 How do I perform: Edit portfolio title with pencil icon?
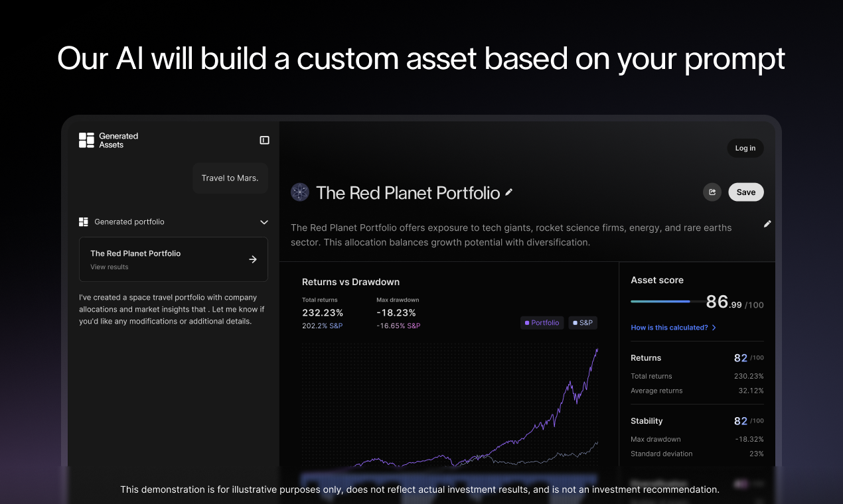[509, 192]
